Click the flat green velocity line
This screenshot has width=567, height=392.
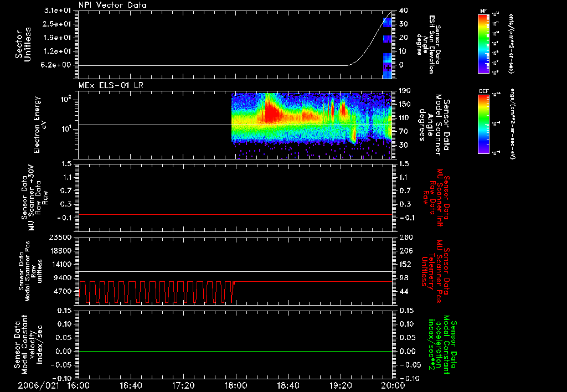click(x=235, y=351)
